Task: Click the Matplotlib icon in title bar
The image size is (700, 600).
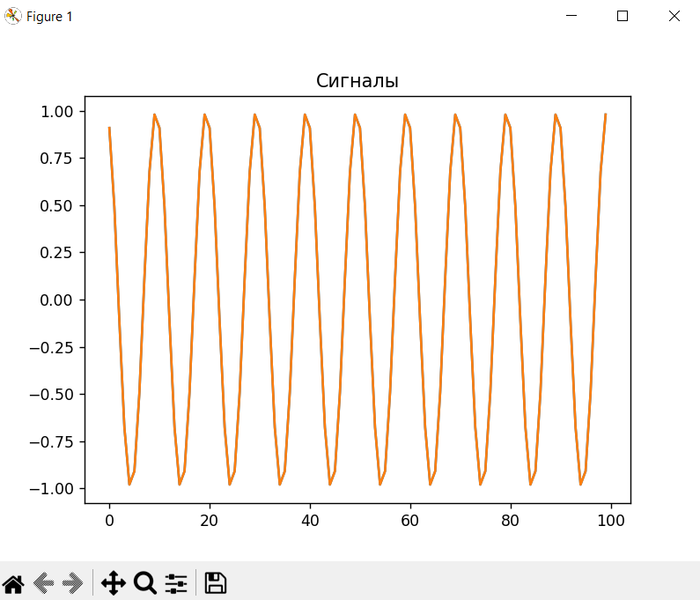Action: (x=13, y=16)
